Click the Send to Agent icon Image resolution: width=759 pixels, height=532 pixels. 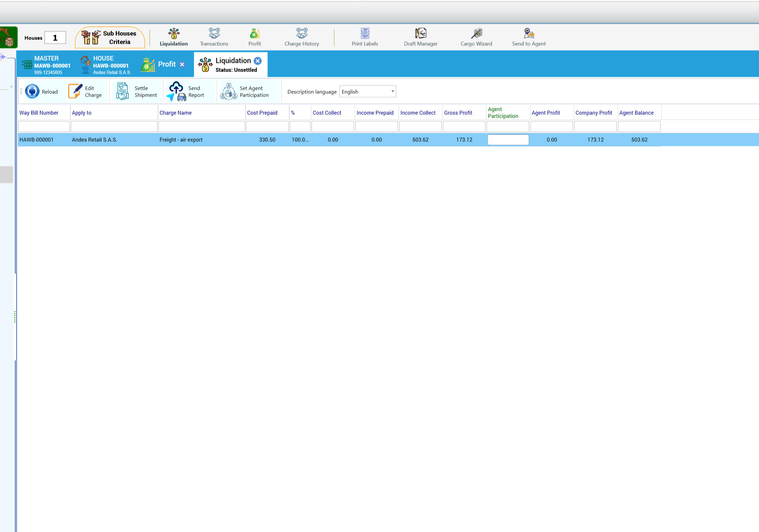[529, 33]
